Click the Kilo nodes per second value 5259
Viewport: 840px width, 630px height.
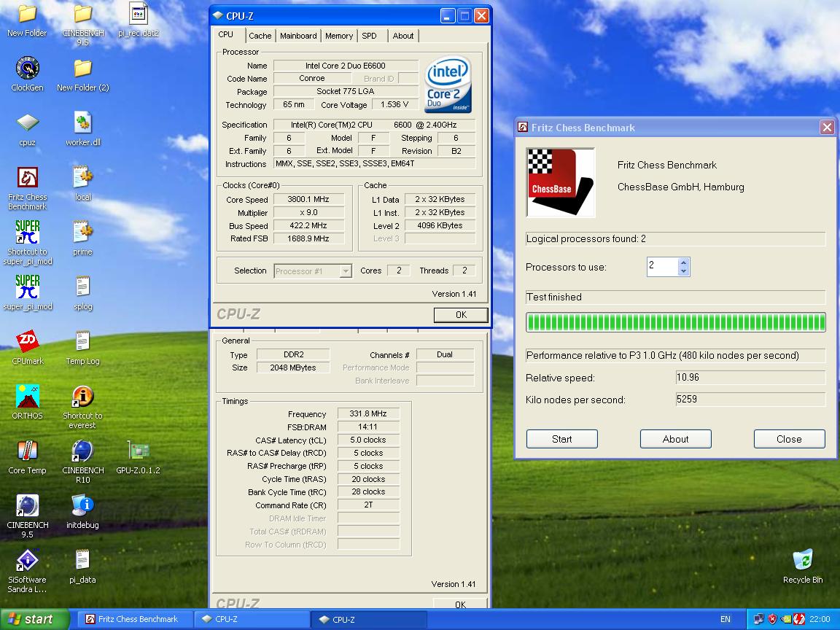click(x=750, y=399)
